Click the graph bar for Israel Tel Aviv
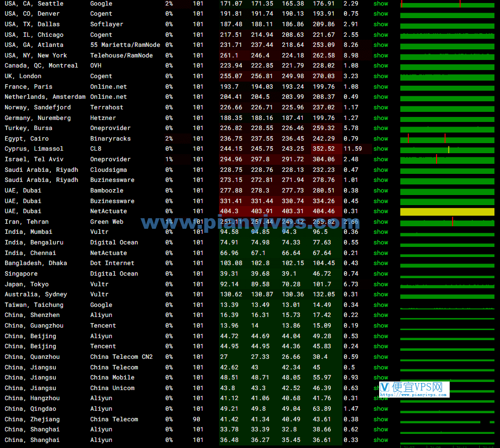The width and height of the screenshot is (500, 448). [x=447, y=160]
